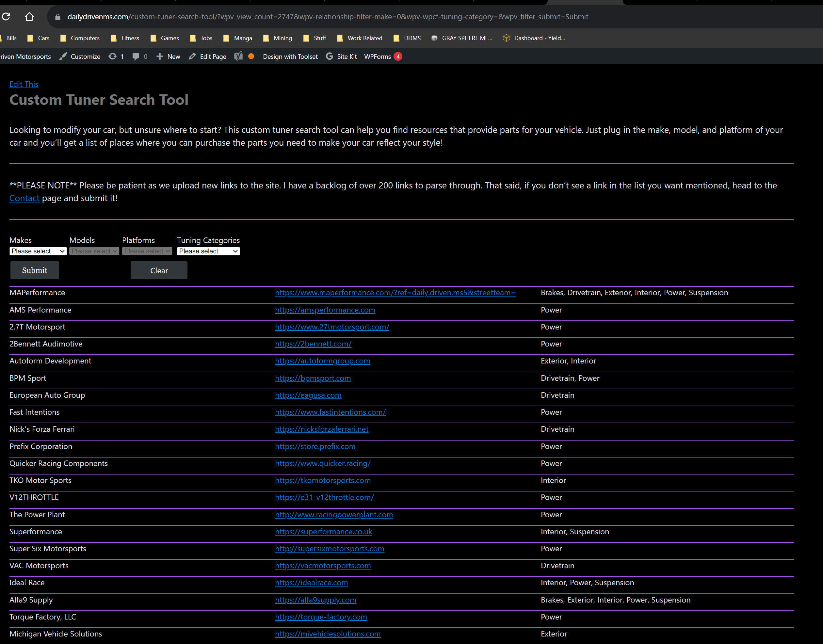Image resolution: width=823 pixels, height=644 pixels.
Task: Open the Driven Motorsports site menu
Action: (25, 56)
